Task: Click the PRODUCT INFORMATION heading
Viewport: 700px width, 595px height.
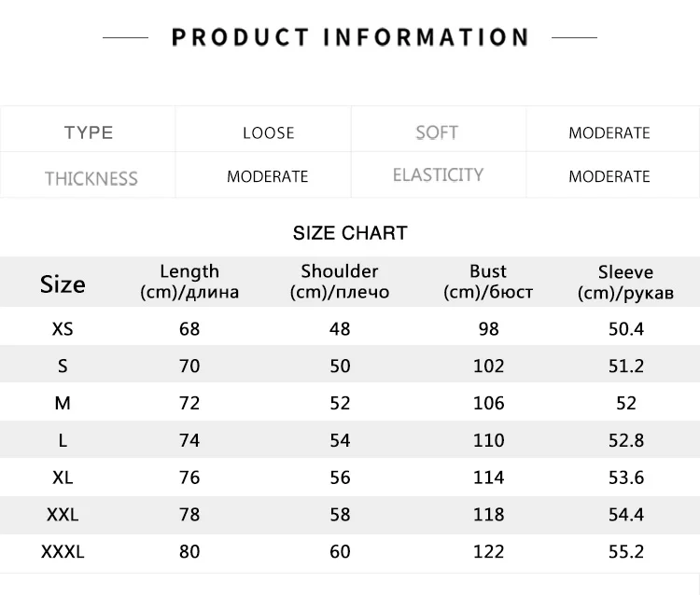Action: [350, 37]
